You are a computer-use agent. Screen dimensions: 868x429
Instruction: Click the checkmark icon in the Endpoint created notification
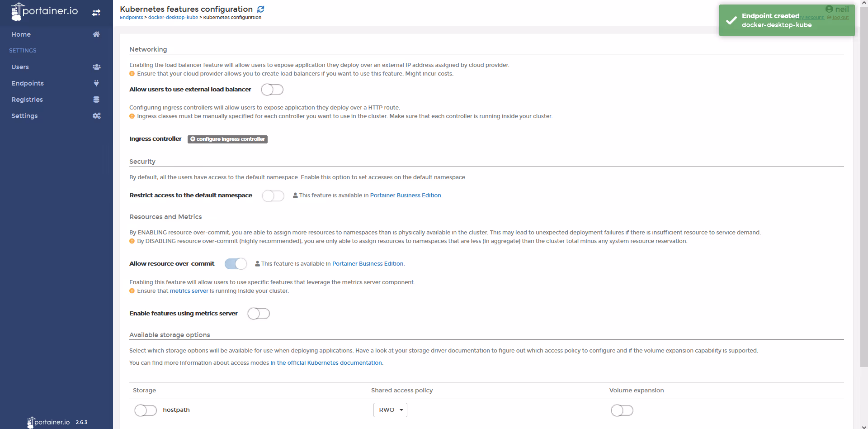[731, 20]
